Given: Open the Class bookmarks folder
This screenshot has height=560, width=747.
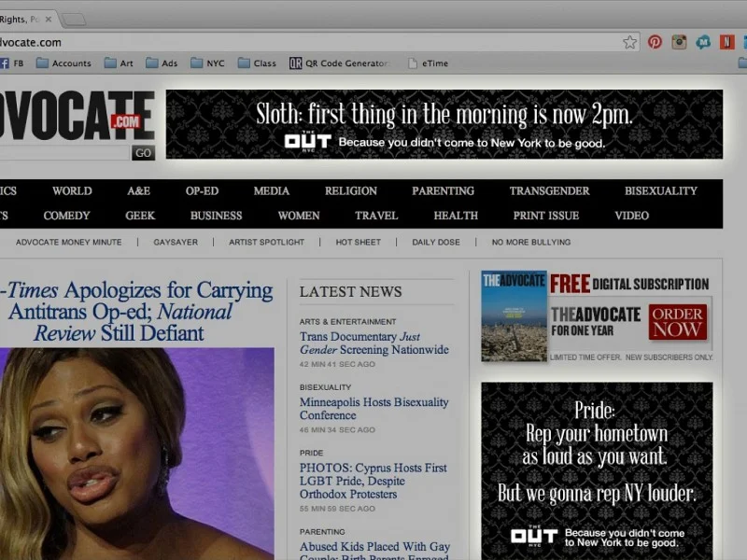Looking at the screenshot, I should tap(258, 63).
